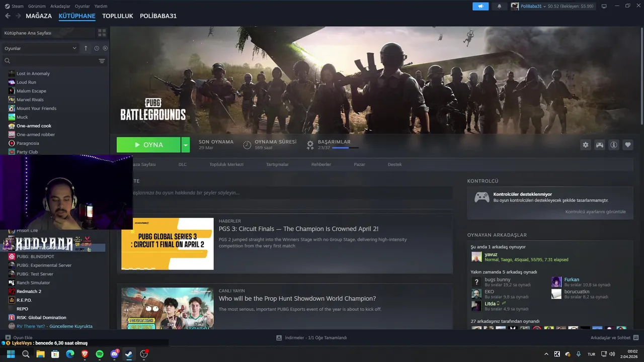This screenshot has width=644, height=362.
Task: Go back with the left arrow
Action: (x=8, y=16)
